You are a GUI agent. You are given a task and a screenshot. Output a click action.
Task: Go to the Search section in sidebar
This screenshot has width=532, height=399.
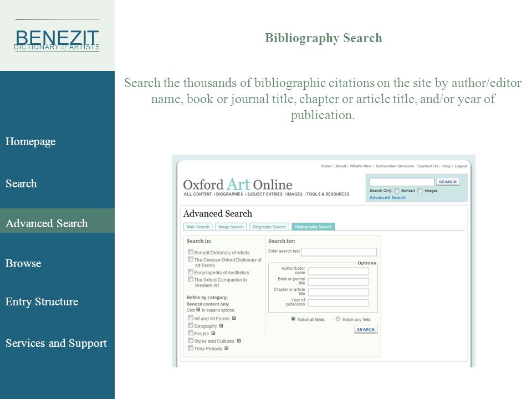[x=21, y=183]
